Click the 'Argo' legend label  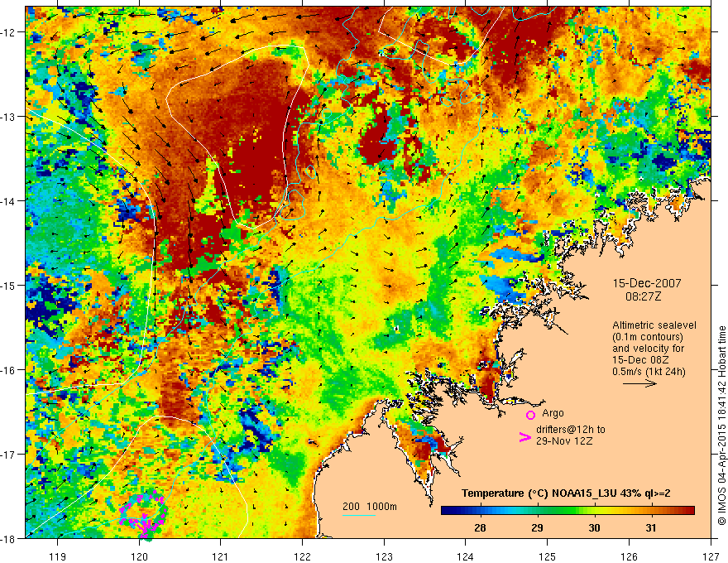[x=553, y=413]
